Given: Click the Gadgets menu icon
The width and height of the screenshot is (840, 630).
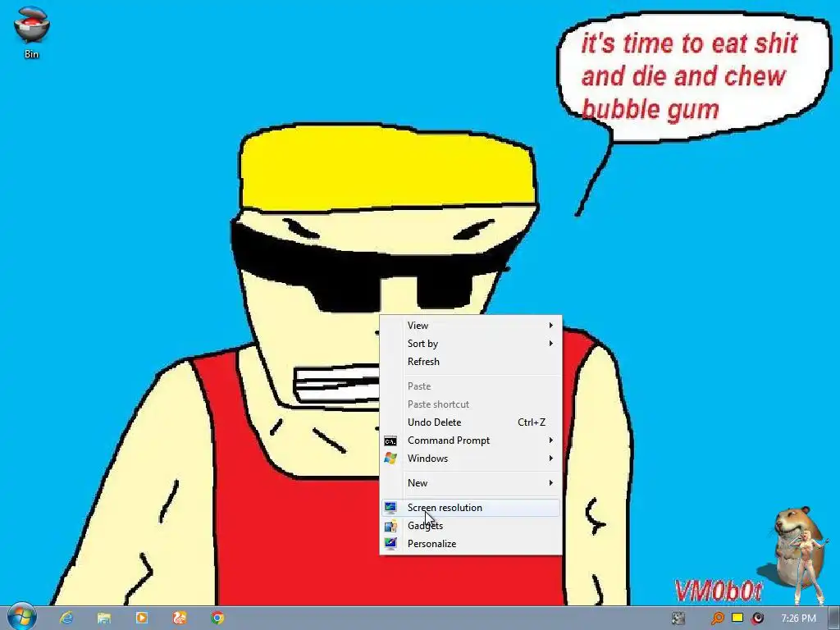Looking at the screenshot, I should (390, 526).
